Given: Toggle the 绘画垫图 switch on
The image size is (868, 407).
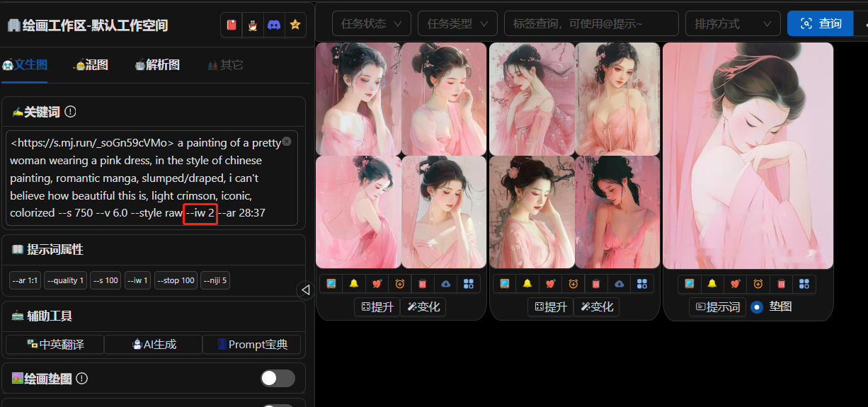Looking at the screenshot, I should [278, 379].
